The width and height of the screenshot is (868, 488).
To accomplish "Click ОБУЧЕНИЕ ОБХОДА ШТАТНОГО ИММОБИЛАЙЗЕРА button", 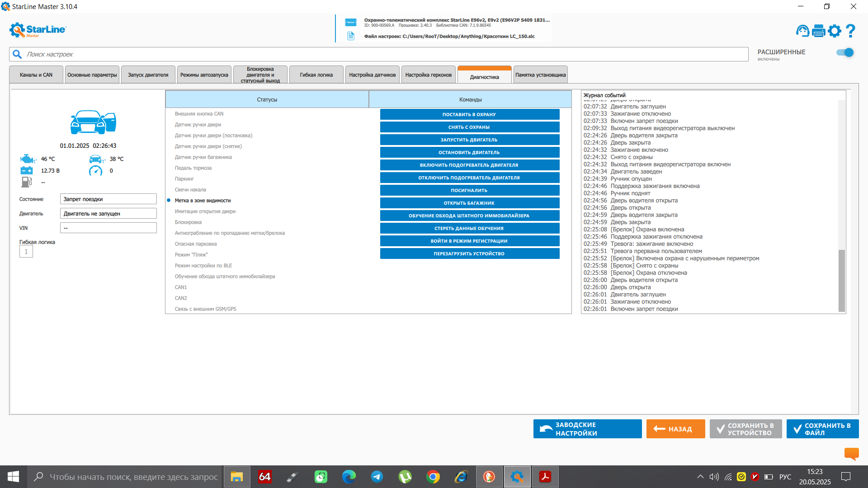I will click(x=469, y=216).
